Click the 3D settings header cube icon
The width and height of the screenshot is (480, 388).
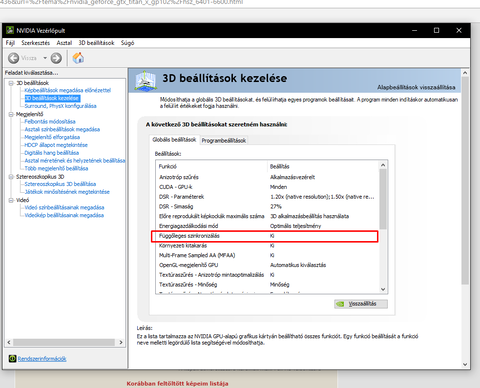coord(146,80)
